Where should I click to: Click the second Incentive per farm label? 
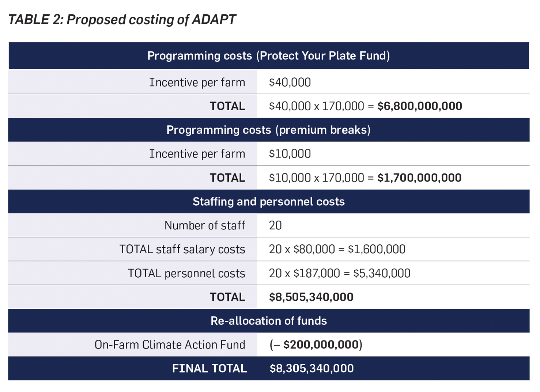click(197, 153)
